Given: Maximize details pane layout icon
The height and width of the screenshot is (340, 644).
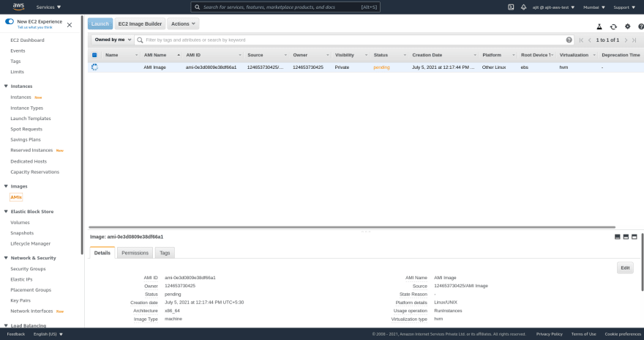Looking at the screenshot, I should [634, 237].
